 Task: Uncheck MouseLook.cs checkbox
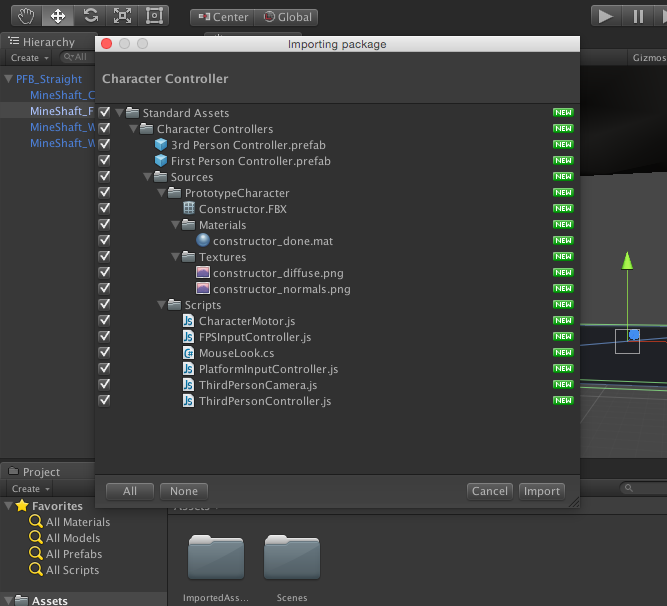pyautogui.click(x=104, y=353)
